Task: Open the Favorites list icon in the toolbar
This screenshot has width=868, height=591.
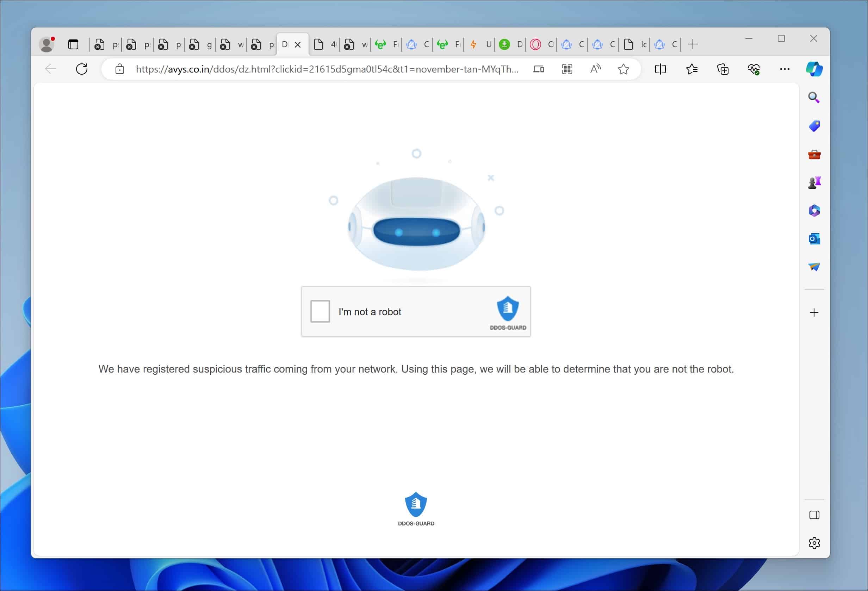Action: pos(692,69)
